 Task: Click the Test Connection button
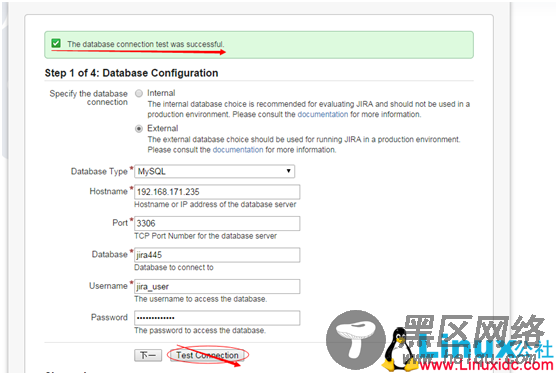pyautogui.click(x=207, y=355)
